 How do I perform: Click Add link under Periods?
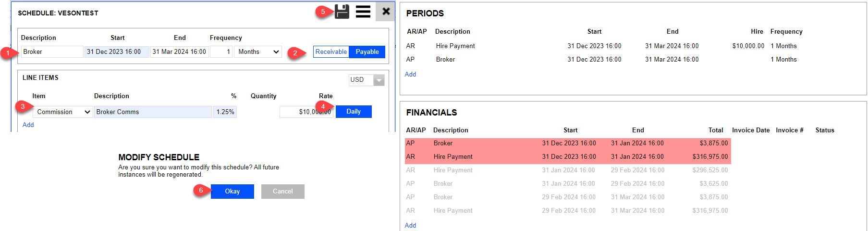tap(410, 75)
